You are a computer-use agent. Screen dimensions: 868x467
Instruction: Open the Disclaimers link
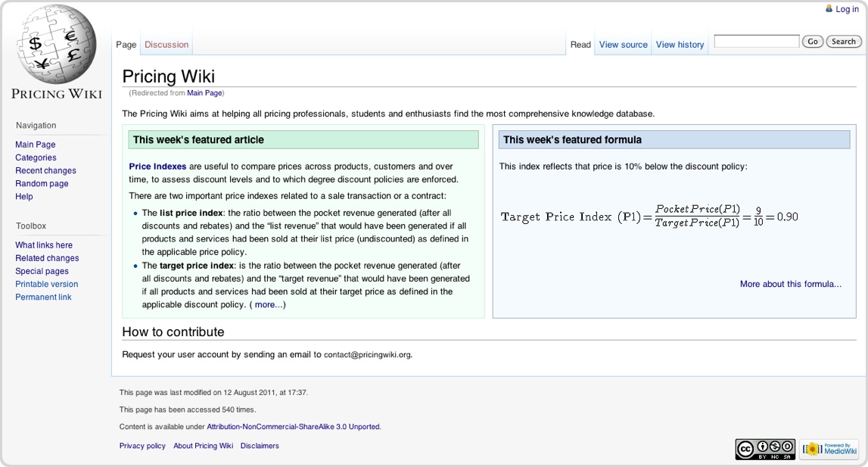(260, 446)
